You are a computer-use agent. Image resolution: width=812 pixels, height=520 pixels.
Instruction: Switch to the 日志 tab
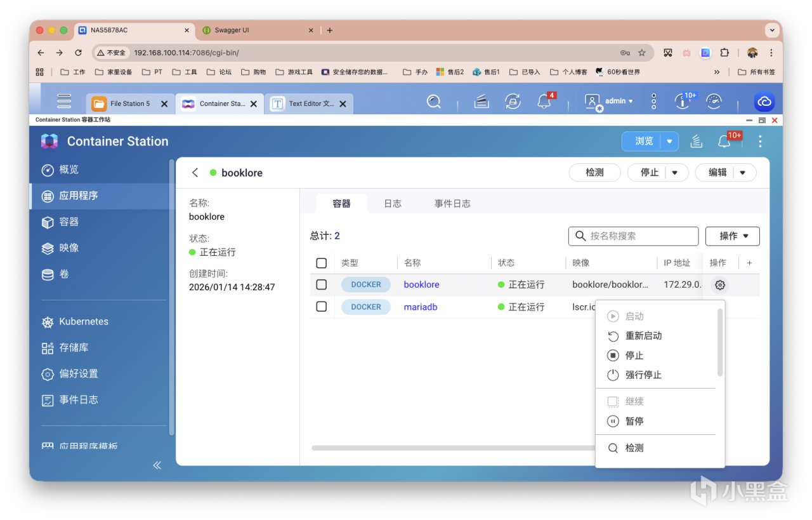(393, 204)
